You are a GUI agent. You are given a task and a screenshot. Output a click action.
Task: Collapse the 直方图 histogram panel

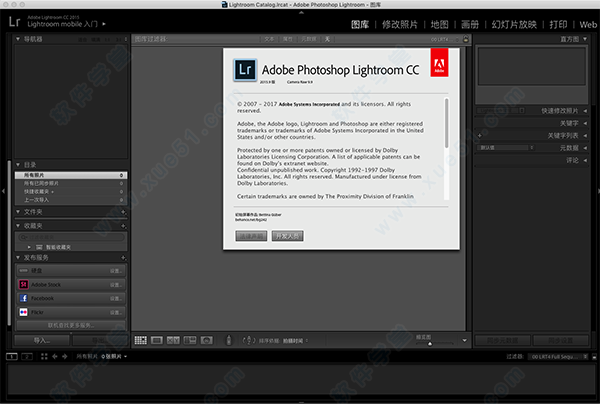pyautogui.click(x=585, y=39)
